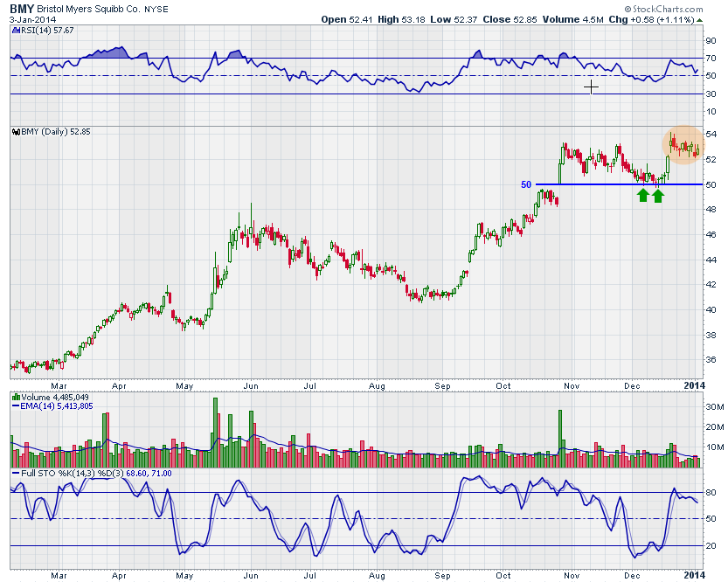The height and width of the screenshot is (582, 728).
Task: Click the 70 label on RSI axis
Action: point(711,59)
